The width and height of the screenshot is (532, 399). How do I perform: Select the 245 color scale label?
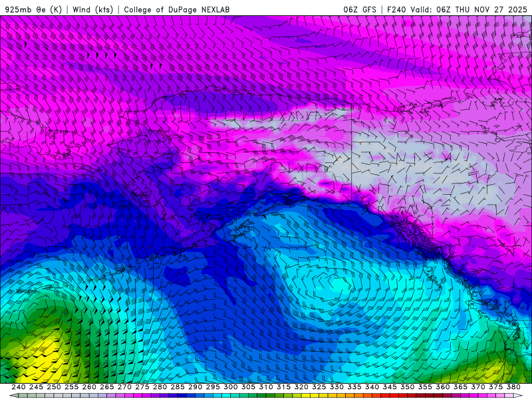coord(36,387)
